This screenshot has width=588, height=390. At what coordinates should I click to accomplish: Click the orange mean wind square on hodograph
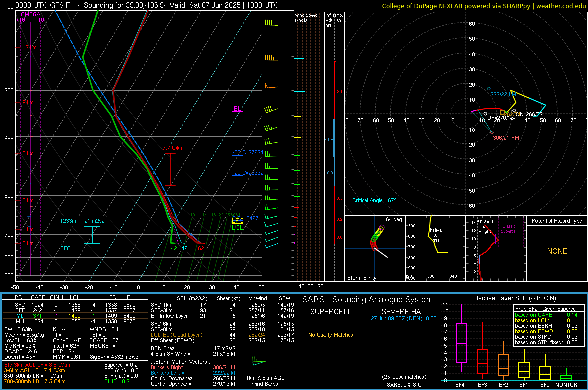click(502, 112)
